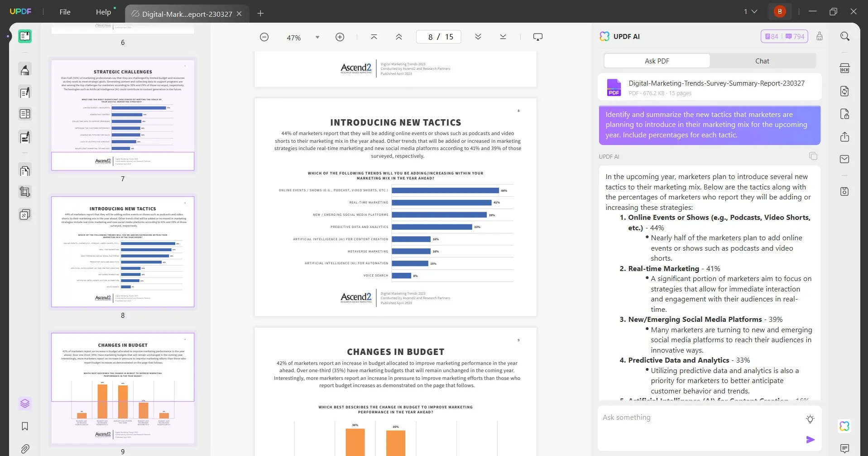Copy the UPDF AI response
The height and width of the screenshot is (456, 868).
point(813,156)
